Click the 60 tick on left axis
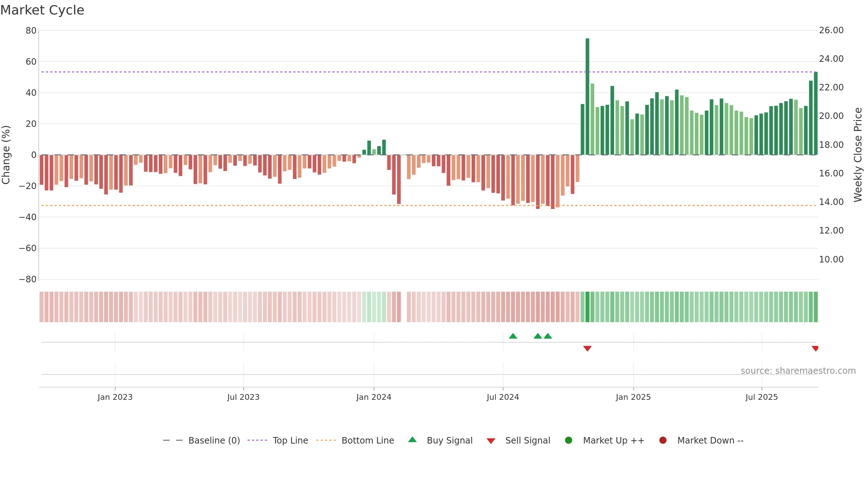 pos(31,62)
